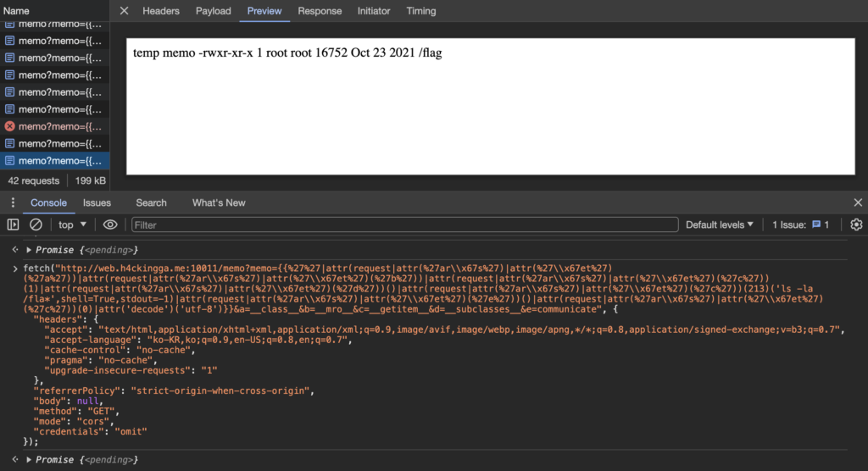Open the Timing tab
868x471 pixels.
pos(421,11)
